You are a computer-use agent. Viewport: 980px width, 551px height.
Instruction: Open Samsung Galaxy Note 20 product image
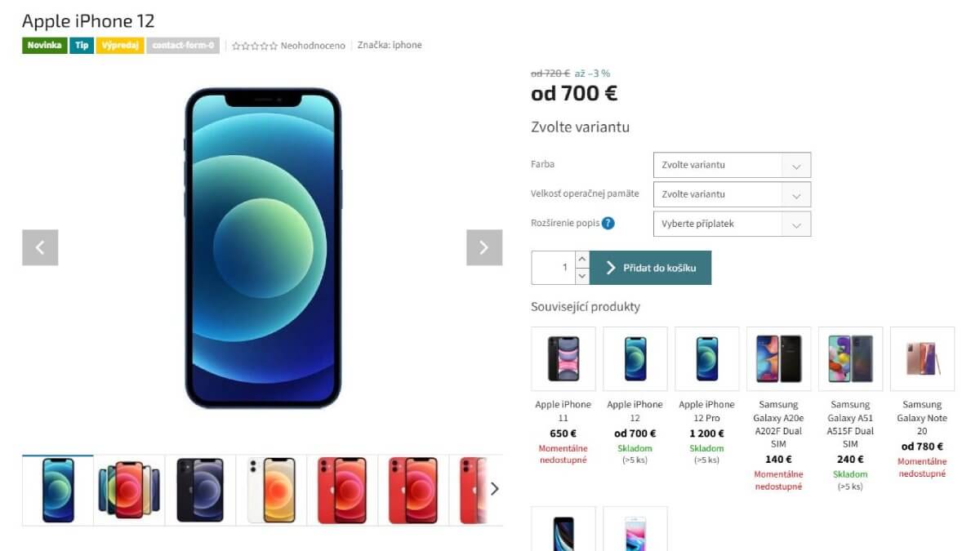tap(922, 359)
